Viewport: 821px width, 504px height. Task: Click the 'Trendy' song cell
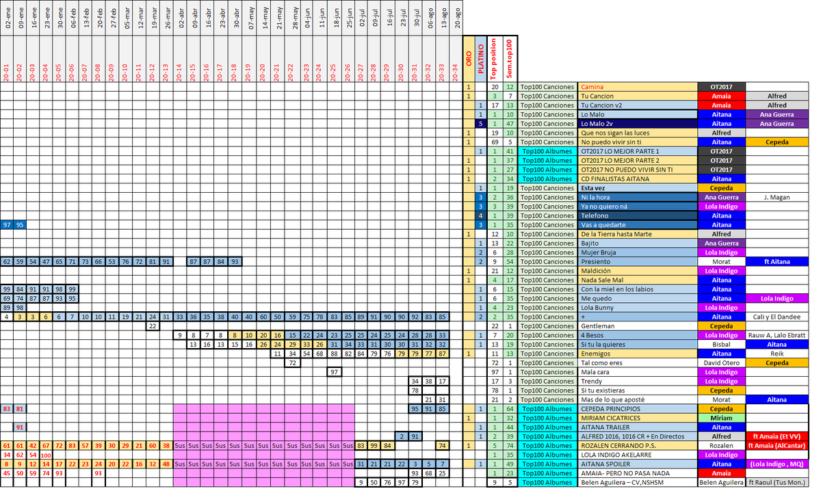pyautogui.click(x=637, y=382)
